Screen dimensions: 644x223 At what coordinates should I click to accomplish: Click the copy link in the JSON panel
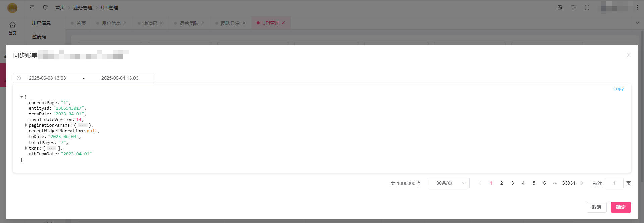[x=618, y=89]
